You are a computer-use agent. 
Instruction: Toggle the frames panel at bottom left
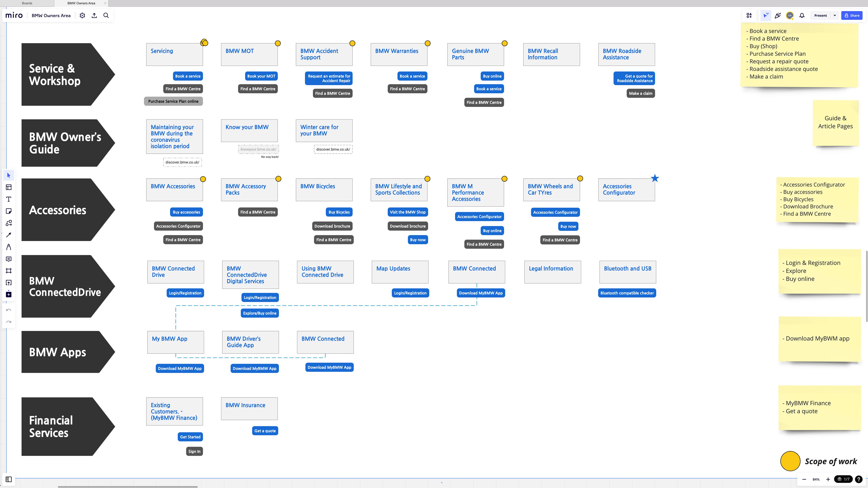[9, 479]
